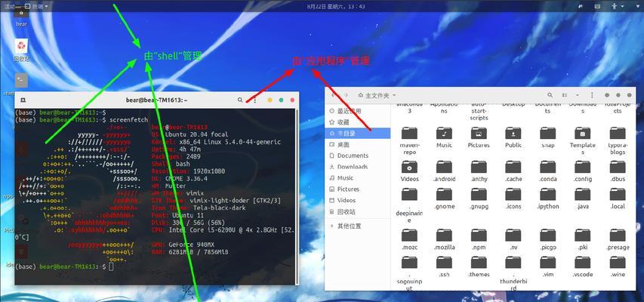This screenshot has height=302, width=644.
Task: Open the 终端 app menu in top bar
Action: tap(36, 6)
